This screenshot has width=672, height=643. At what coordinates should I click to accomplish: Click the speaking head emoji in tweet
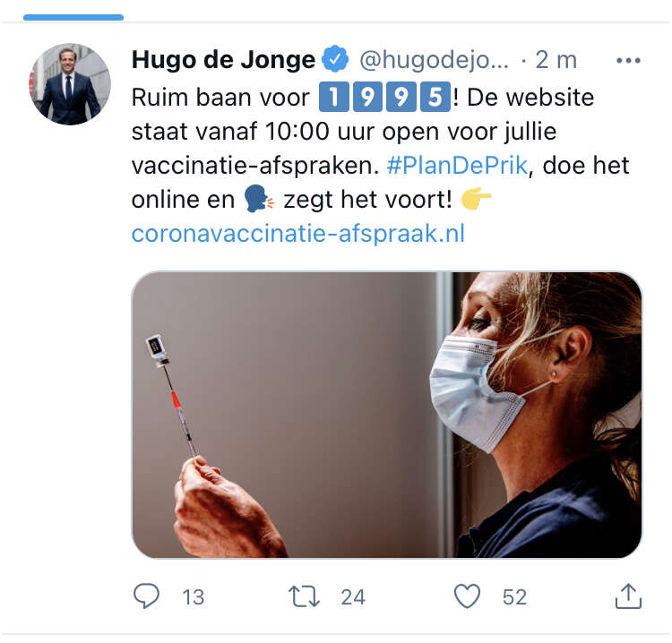(258, 199)
